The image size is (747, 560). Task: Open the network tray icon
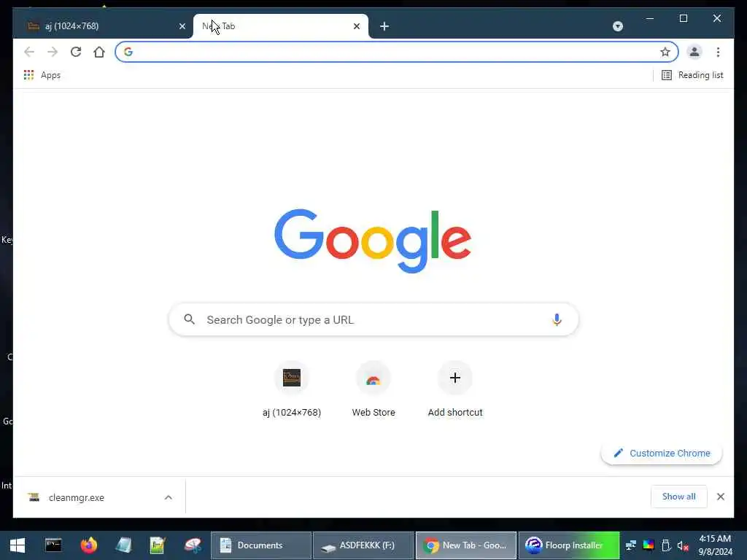pyautogui.click(x=631, y=545)
